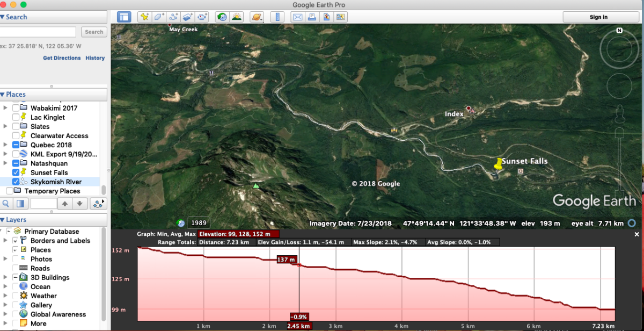Select the Add Path tool

[173, 17]
